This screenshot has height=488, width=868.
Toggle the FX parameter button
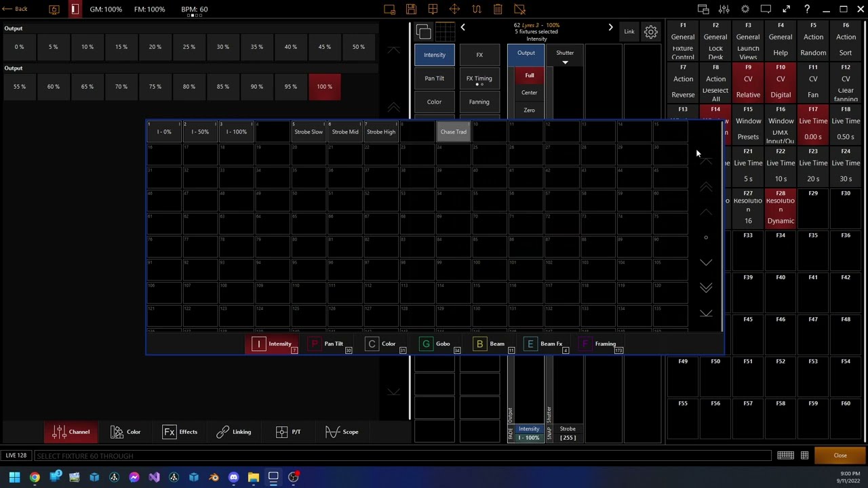[x=479, y=56]
